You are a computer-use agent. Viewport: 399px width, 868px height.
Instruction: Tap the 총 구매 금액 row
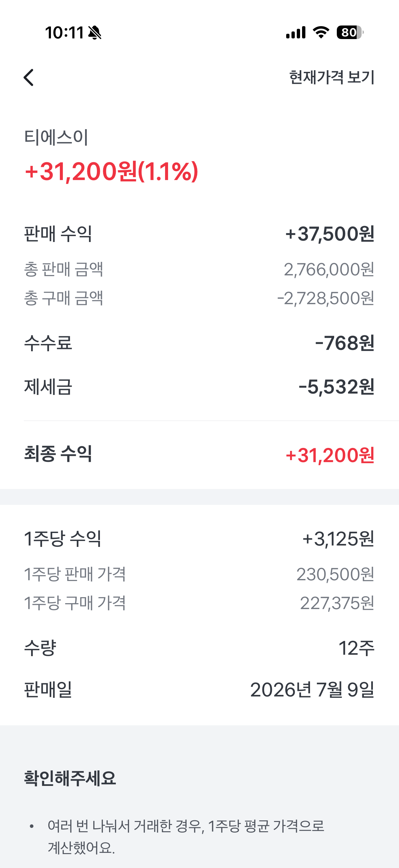(199, 298)
